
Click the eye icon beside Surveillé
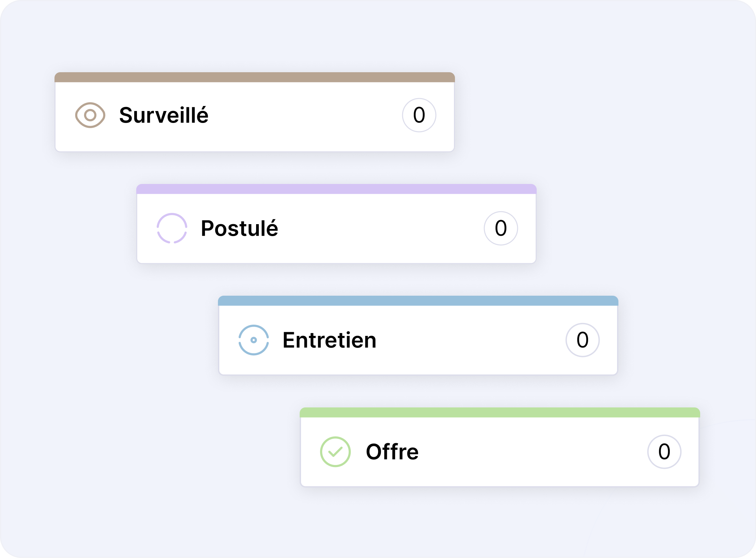90,115
